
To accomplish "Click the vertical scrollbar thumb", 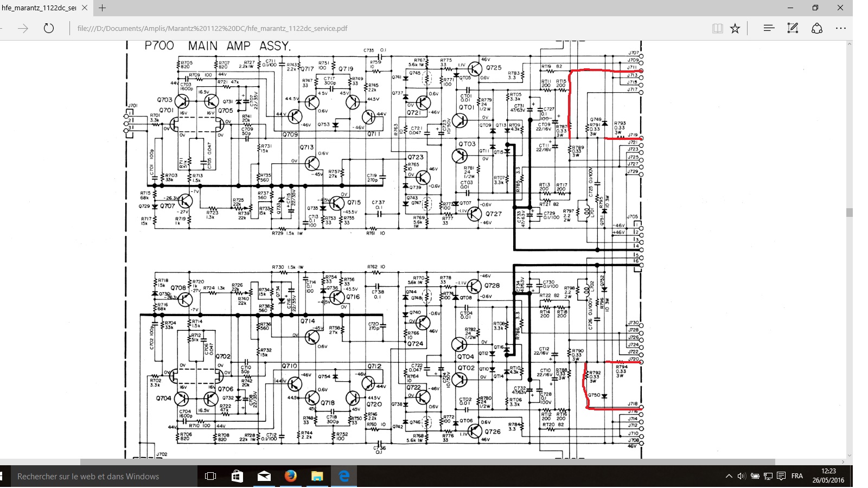I will click(x=849, y=213).
